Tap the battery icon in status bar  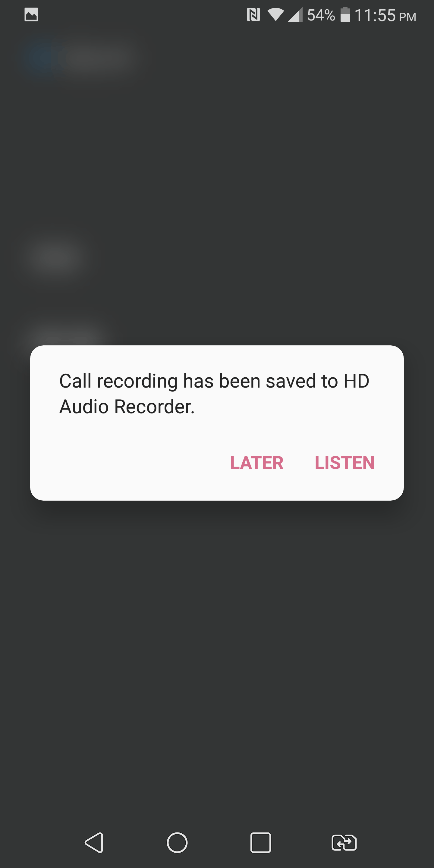coord(345,15)
